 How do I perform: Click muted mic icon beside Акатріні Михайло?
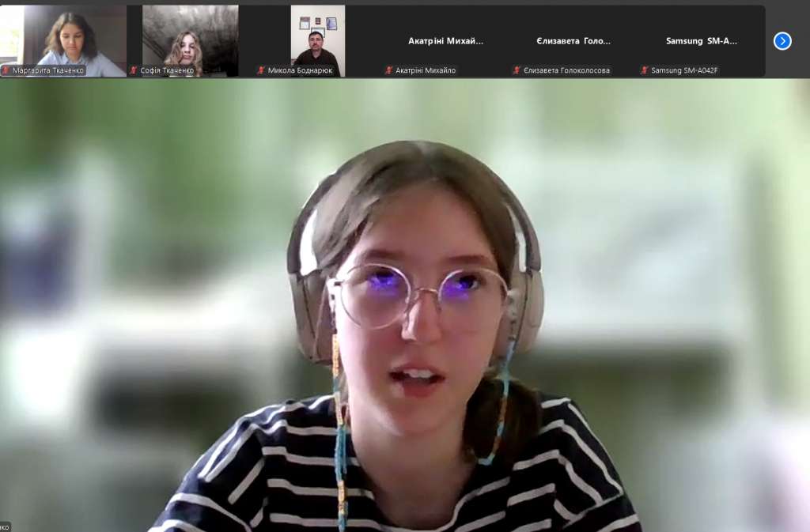tap(389, 70)
